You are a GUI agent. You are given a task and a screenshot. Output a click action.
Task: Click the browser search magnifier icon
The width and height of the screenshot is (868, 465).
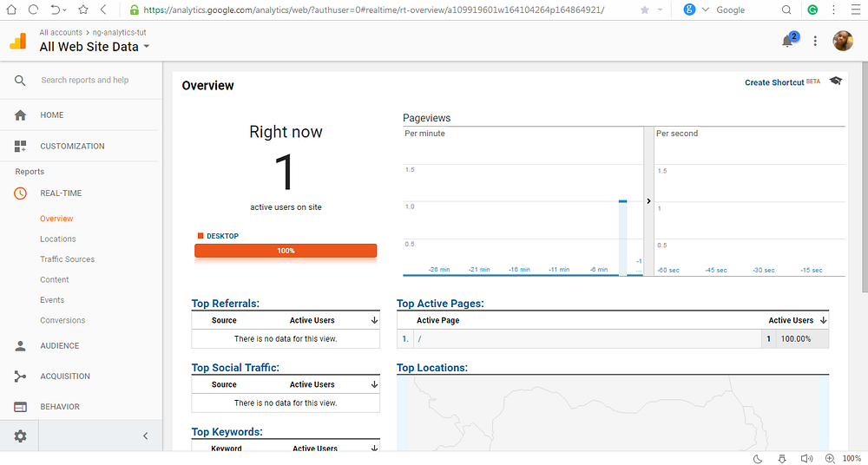point(786,10)
